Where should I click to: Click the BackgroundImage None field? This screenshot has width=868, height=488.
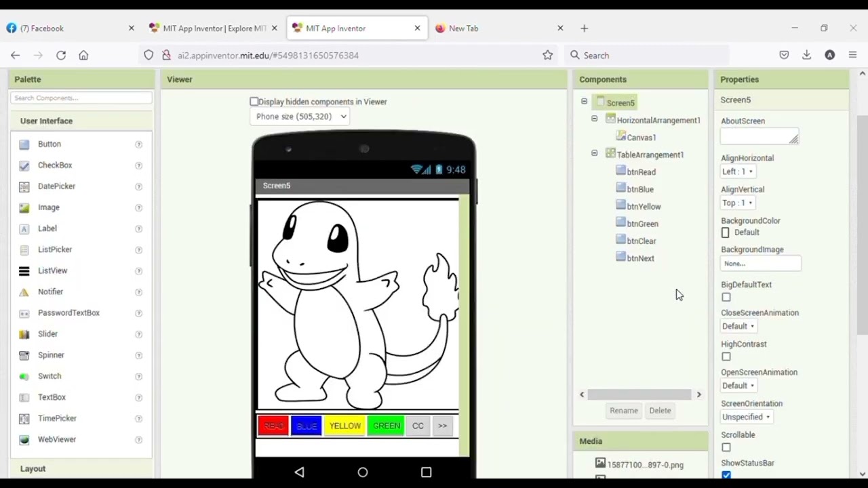(761, 263)
